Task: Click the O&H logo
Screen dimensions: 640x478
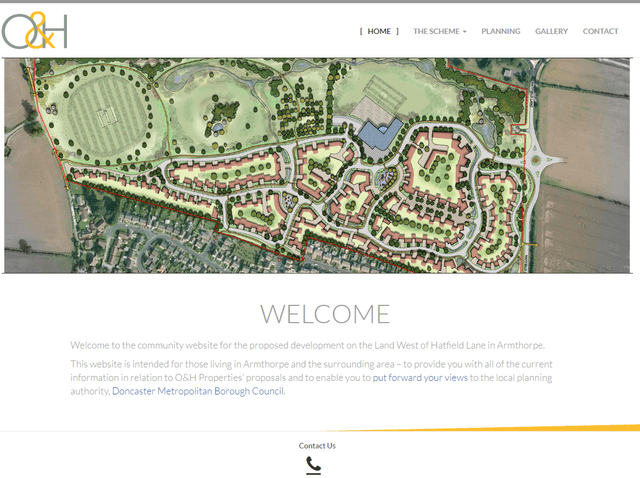Action: pyautogui.click(x=34, y=31)
